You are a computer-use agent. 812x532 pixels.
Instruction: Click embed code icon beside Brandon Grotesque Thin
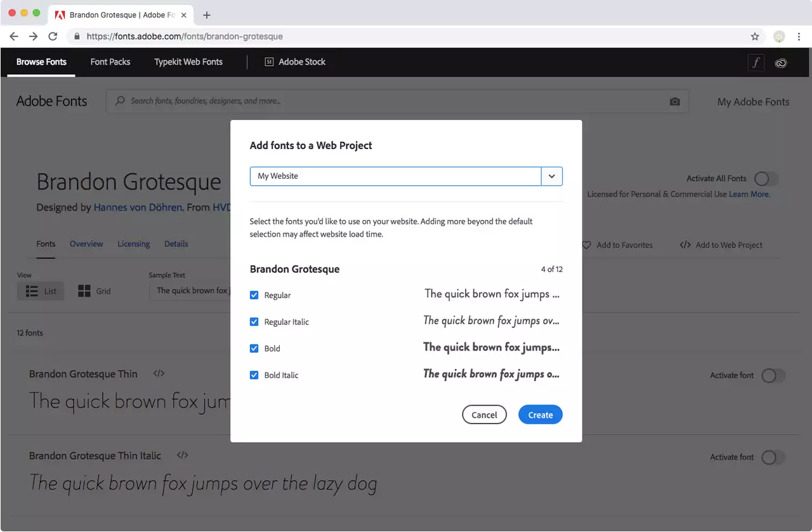click(x=159, y=373)
